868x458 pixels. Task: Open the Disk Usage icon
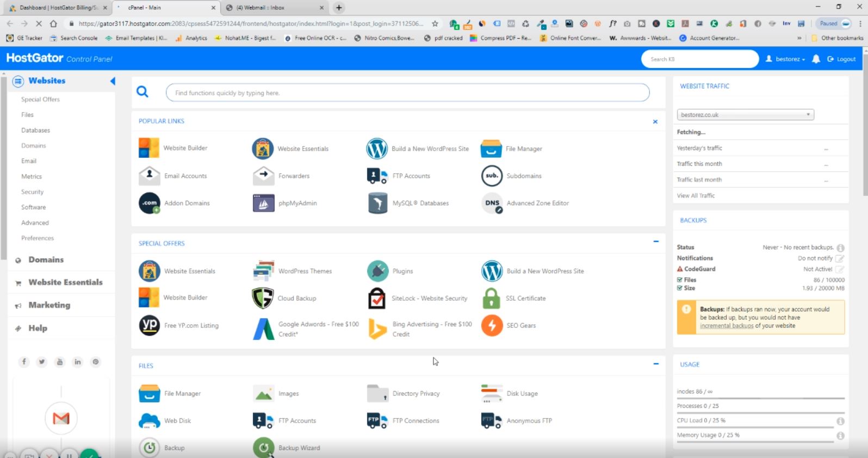[x=492, y=393]
